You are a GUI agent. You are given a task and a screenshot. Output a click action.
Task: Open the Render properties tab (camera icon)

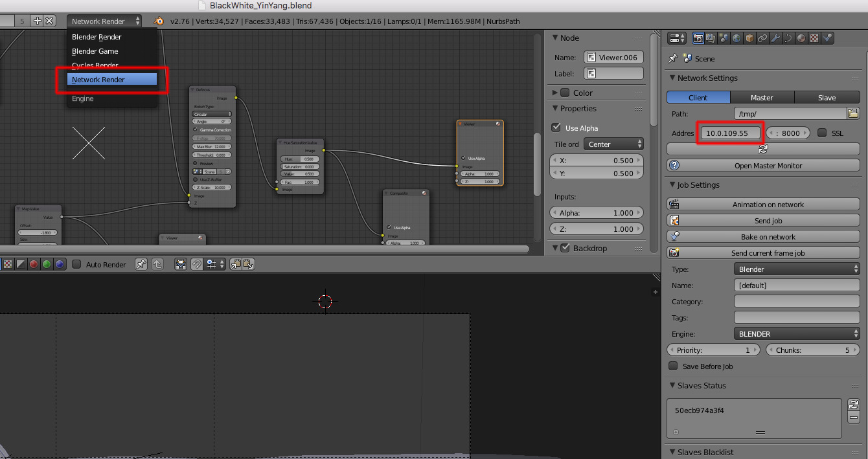click(x=698, y=38)
